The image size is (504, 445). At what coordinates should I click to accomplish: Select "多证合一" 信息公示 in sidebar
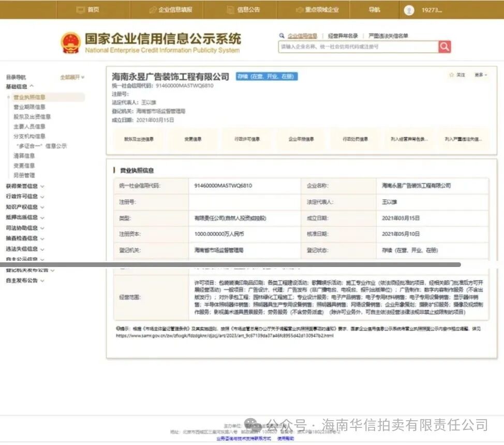[x=41, y=146]
